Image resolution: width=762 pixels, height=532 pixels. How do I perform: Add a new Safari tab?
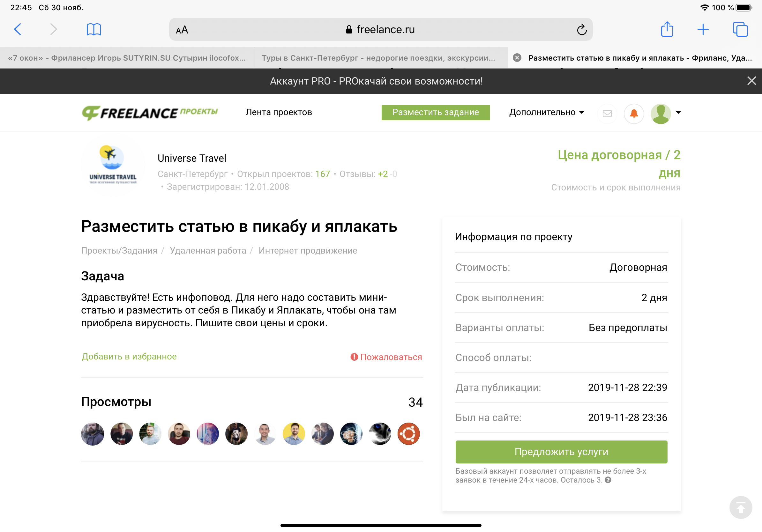tap(703, 30)
